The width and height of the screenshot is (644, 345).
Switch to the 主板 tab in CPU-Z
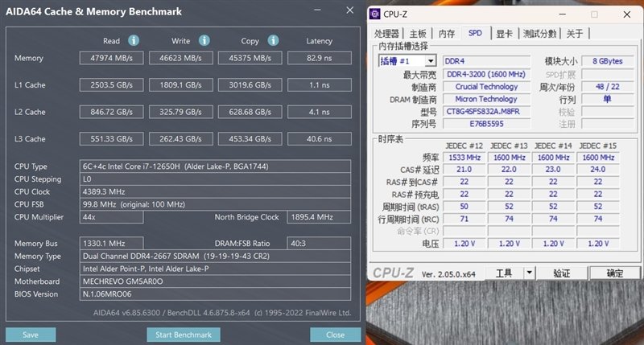418,34
